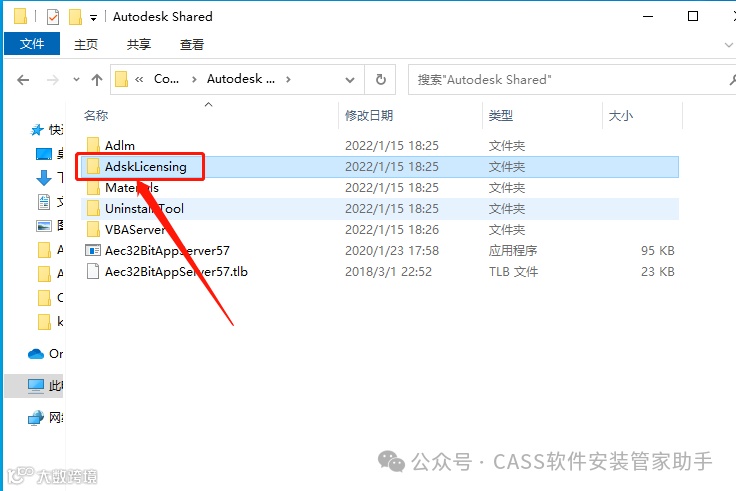The image size is (736, 491).
Task: Open Desktop monitor icon in sidebar
Action: [44, 153]
